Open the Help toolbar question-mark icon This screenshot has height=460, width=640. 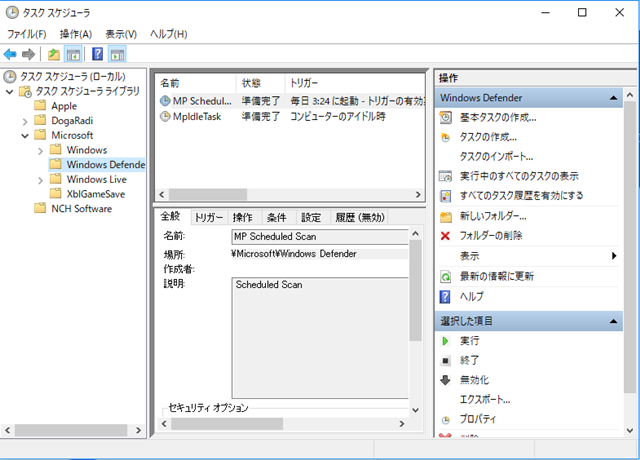(97, 54)
